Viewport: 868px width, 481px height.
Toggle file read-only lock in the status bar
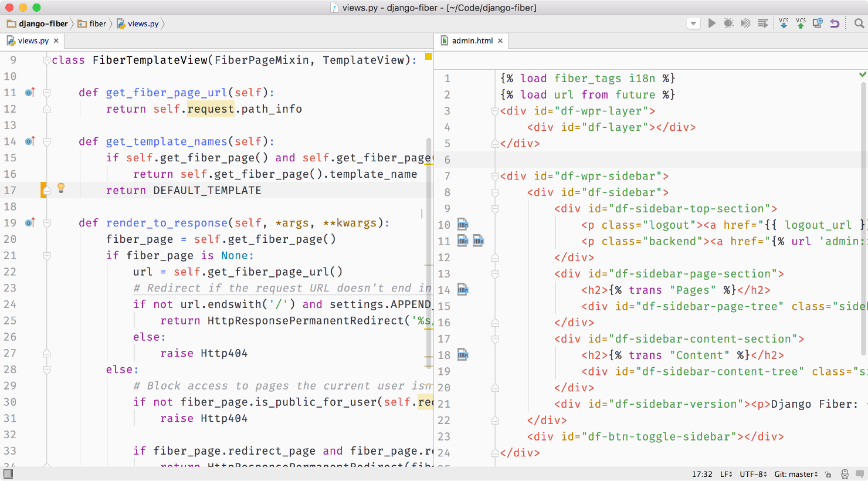click(x=828, y=474)
